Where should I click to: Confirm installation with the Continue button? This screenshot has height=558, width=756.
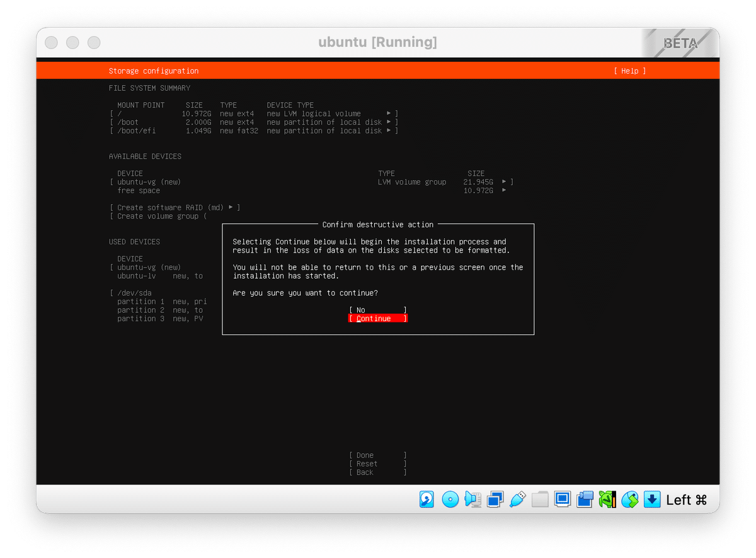378,319
